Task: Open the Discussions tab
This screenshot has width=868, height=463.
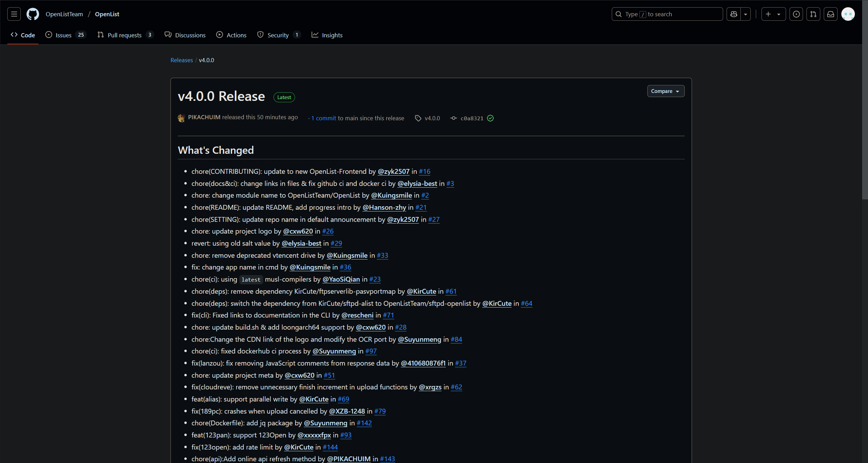Action: tap(185, 35)
